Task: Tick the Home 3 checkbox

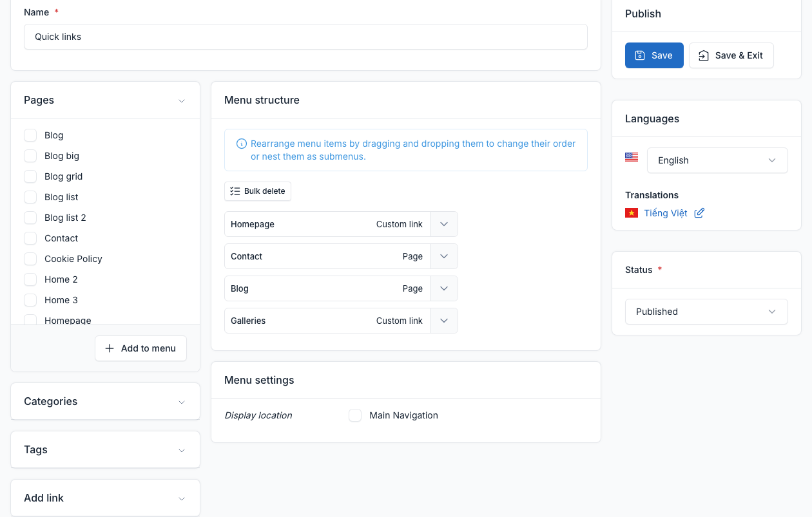Action: (x=30, y=300)
